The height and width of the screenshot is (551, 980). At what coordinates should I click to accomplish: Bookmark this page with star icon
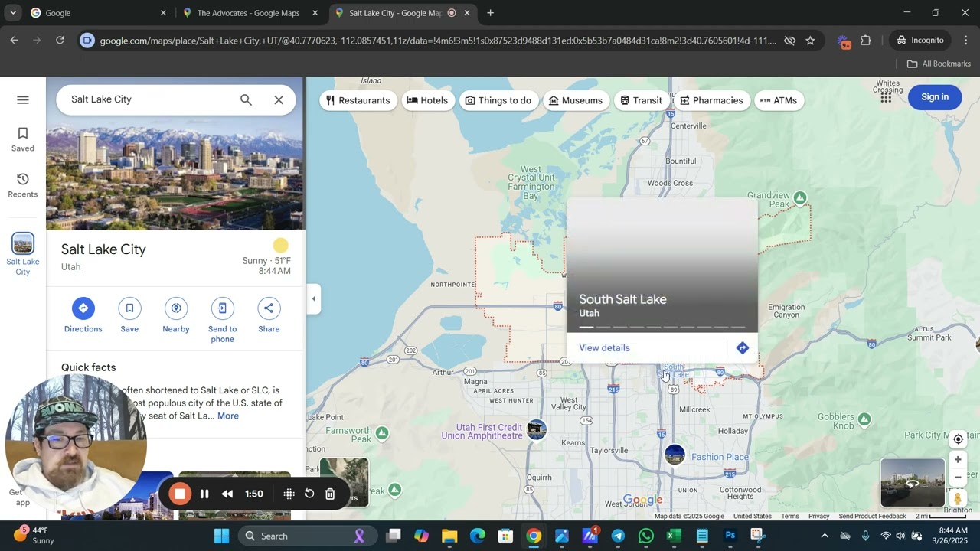(x=810, y=41)
